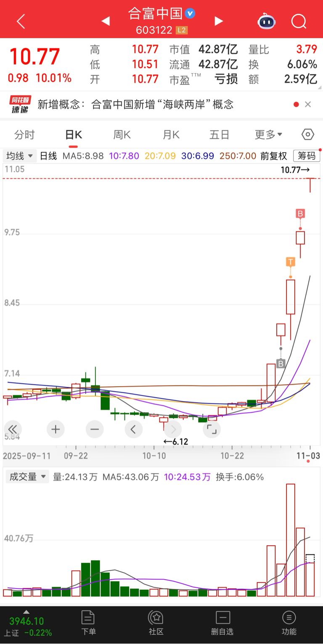This screenshot has height=644, width=323.
Task: Switch to the next stock arrow
Action: pyautogui.click(x=219, y=21)
